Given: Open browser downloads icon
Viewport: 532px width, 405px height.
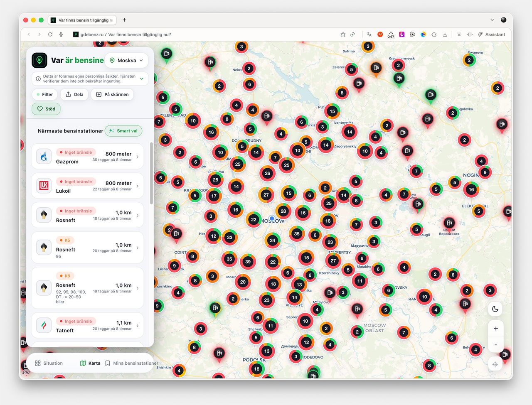Looking at the screenshot, I should click(445, 34).
